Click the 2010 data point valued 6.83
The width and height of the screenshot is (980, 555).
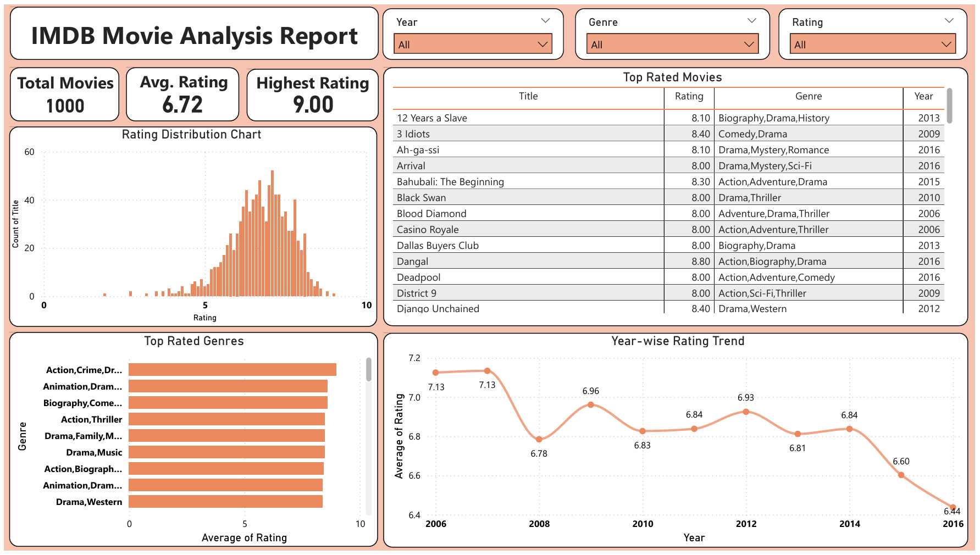coord(643,431)
